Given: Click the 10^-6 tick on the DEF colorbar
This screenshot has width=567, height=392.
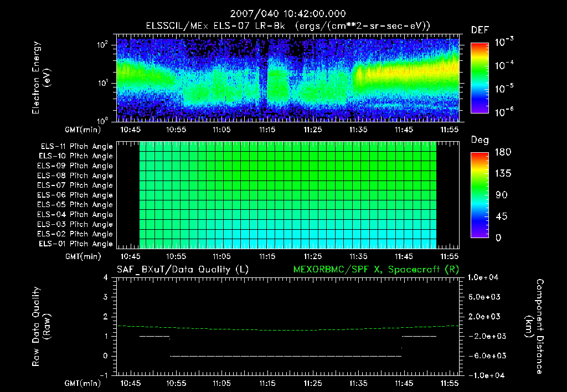Looking at the screenshot, I should 504,112.
